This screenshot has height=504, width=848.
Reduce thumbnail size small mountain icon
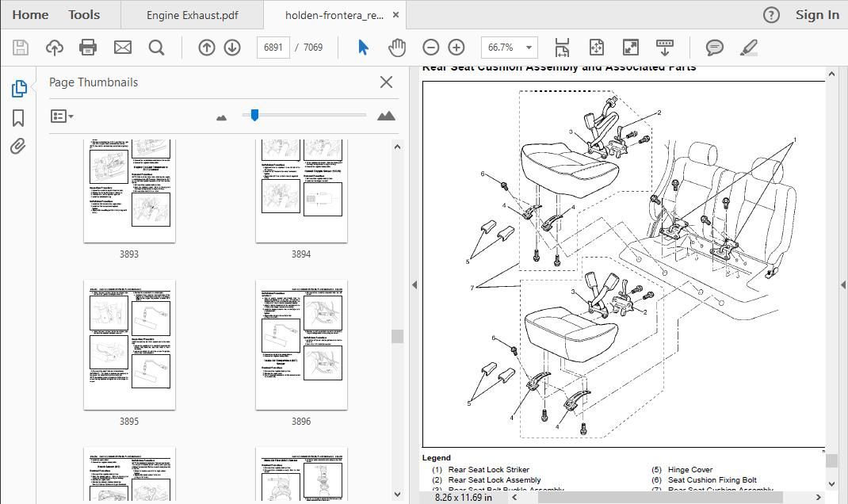221,117
